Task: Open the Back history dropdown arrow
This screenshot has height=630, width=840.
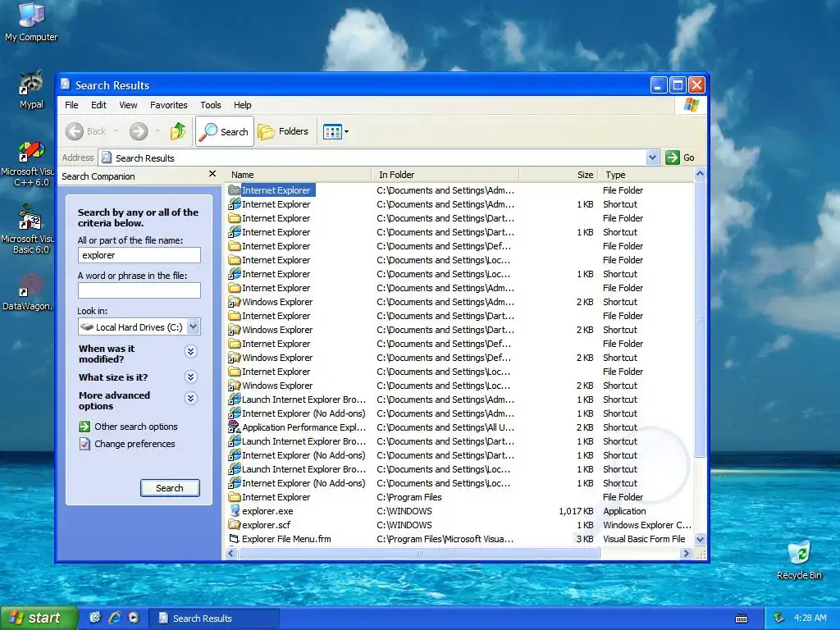Action: [x=116, y=131]
